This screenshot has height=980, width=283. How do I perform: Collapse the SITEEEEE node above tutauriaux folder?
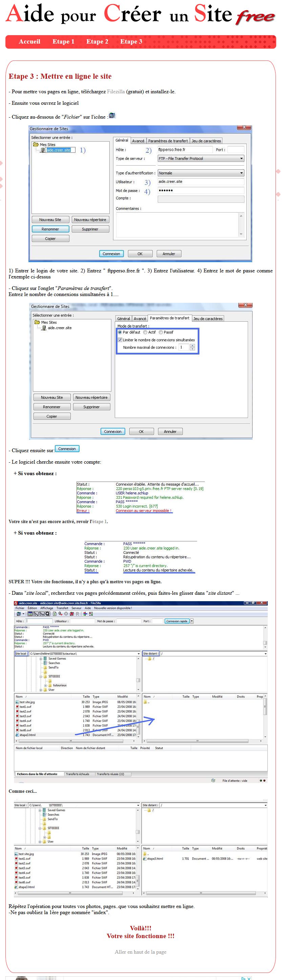tap(41, 677)
